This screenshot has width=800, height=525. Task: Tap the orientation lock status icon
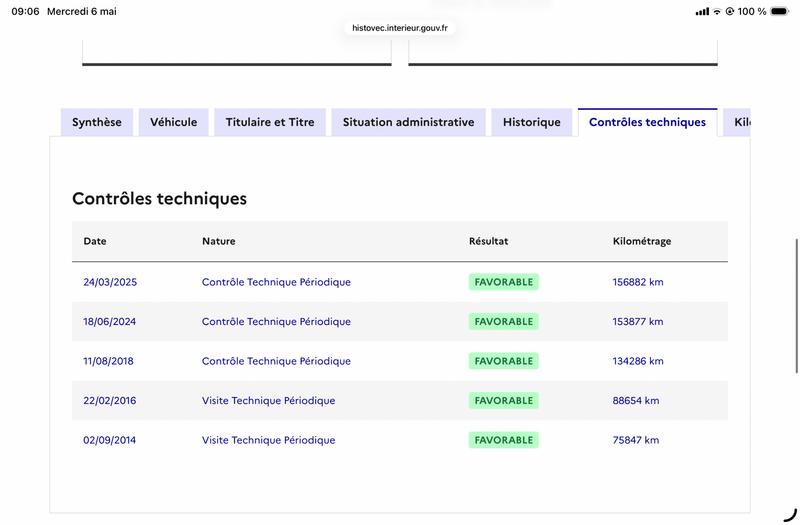point(730,11)
